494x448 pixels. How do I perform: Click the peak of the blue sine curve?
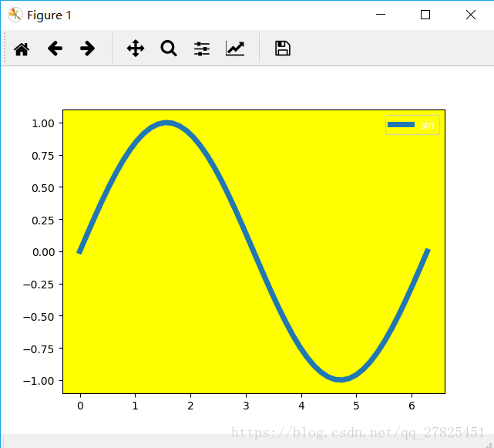166,123
